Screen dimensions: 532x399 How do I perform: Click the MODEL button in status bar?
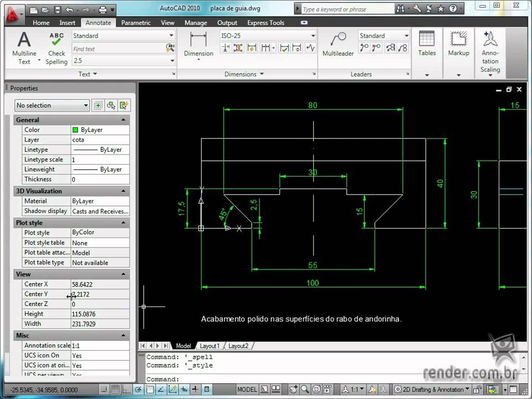(247, 389)
